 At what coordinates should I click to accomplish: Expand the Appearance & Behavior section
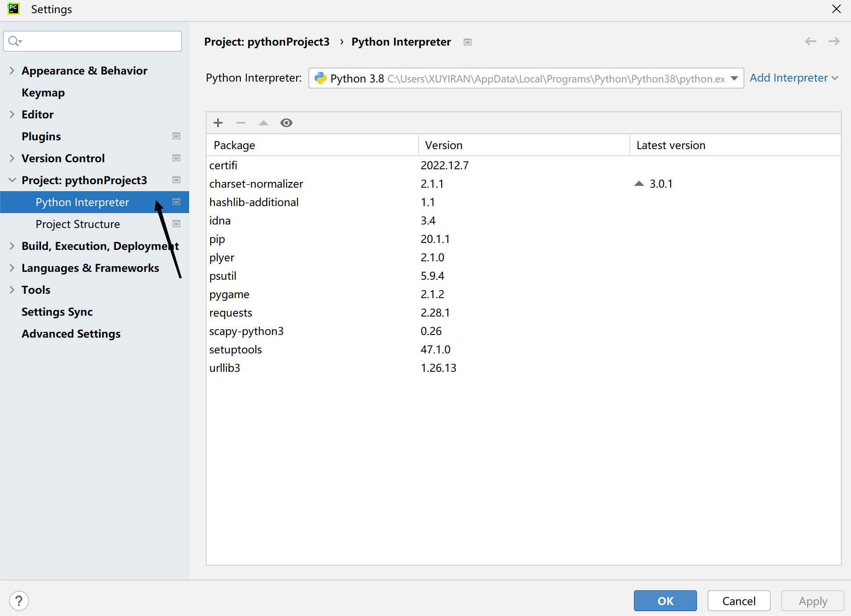[12, 71]
